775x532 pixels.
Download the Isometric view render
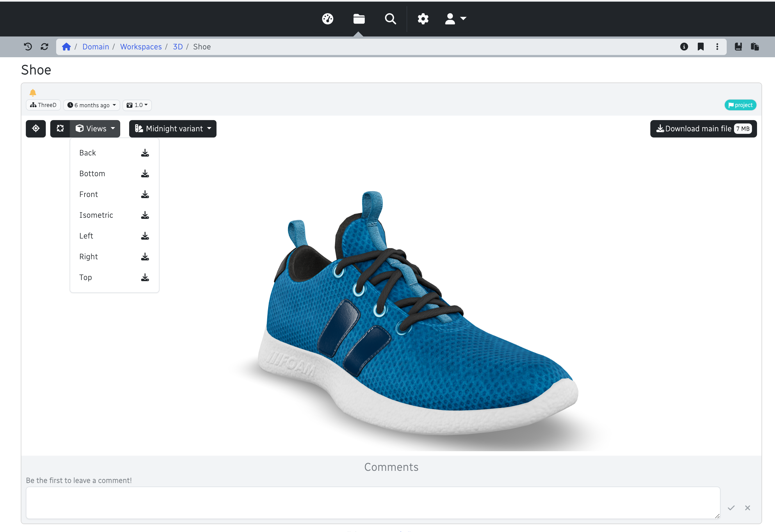145,215
